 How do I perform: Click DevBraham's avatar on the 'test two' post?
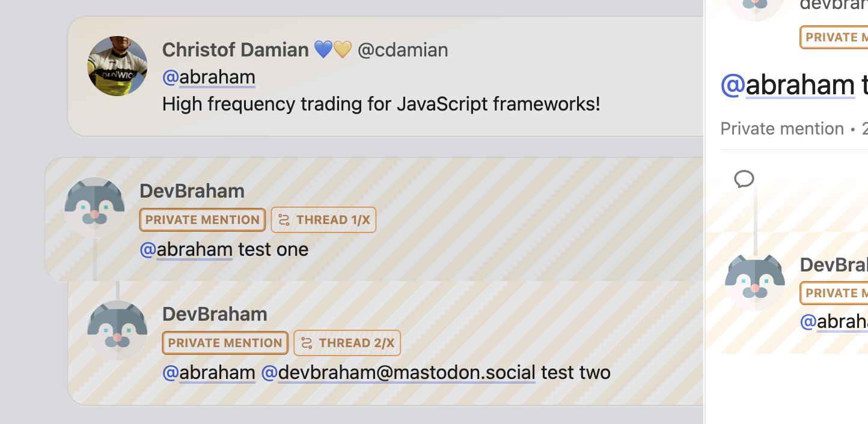(x=117, y=330)
